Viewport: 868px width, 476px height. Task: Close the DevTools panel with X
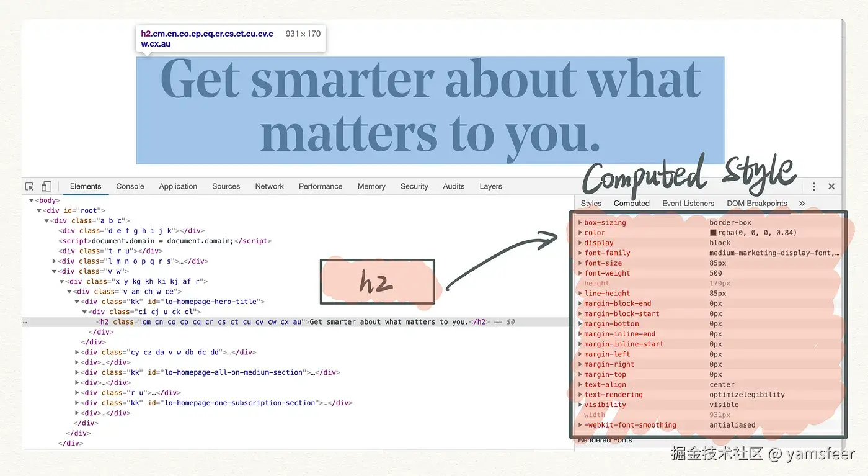coord(831,186)
